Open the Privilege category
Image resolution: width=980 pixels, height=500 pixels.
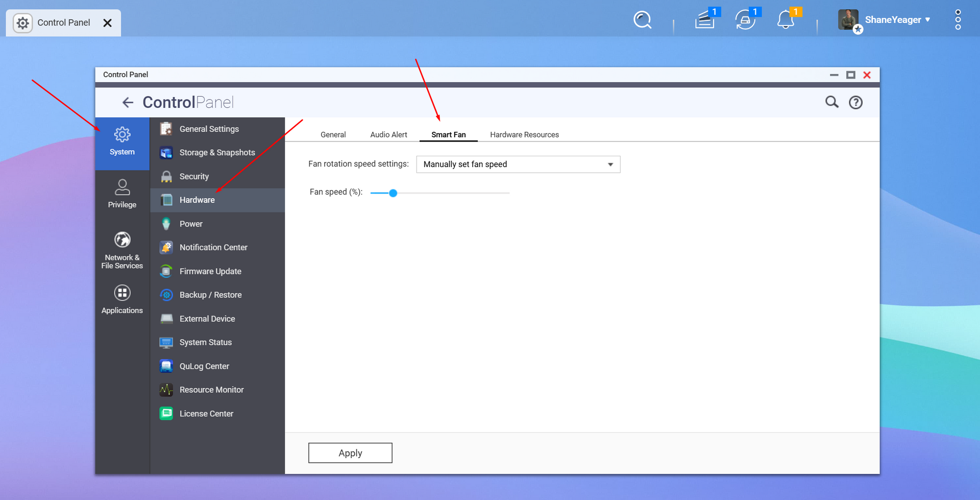click(122, 194)
